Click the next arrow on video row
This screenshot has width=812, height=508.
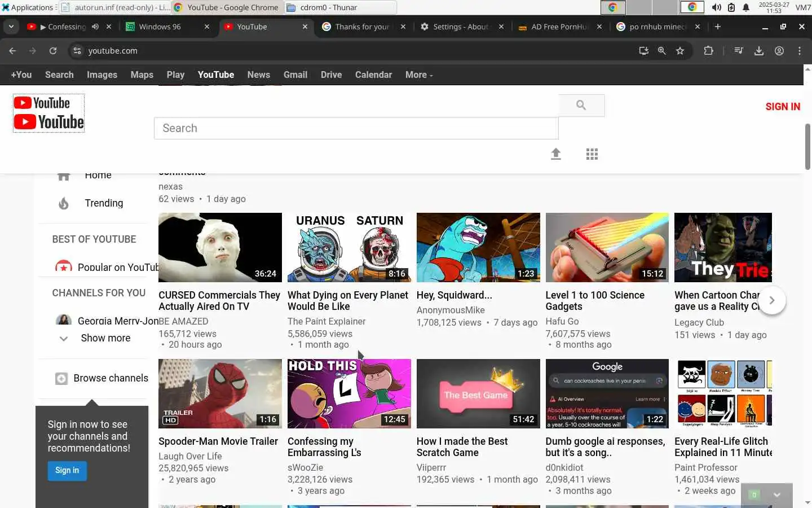pyautogui.click(x=772, y=301)
